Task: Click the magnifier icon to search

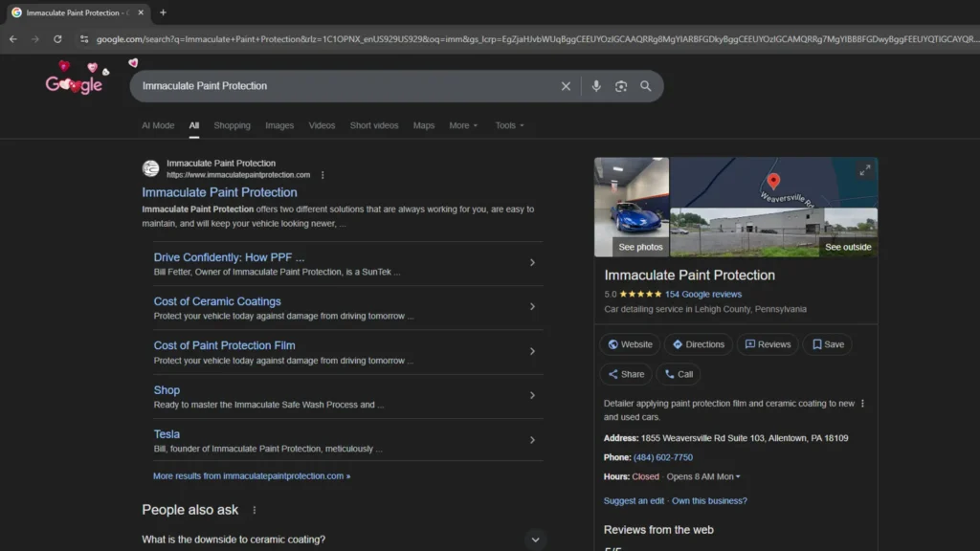Action: tap(646, 85)
